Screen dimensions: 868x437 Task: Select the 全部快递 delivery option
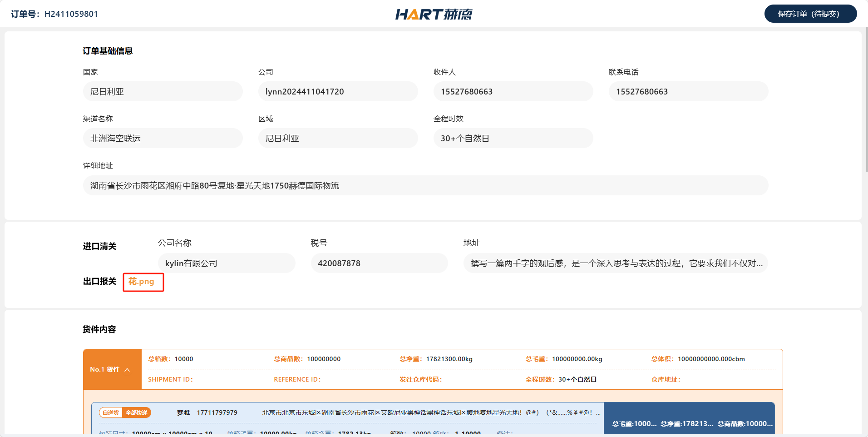click(137, 412)
